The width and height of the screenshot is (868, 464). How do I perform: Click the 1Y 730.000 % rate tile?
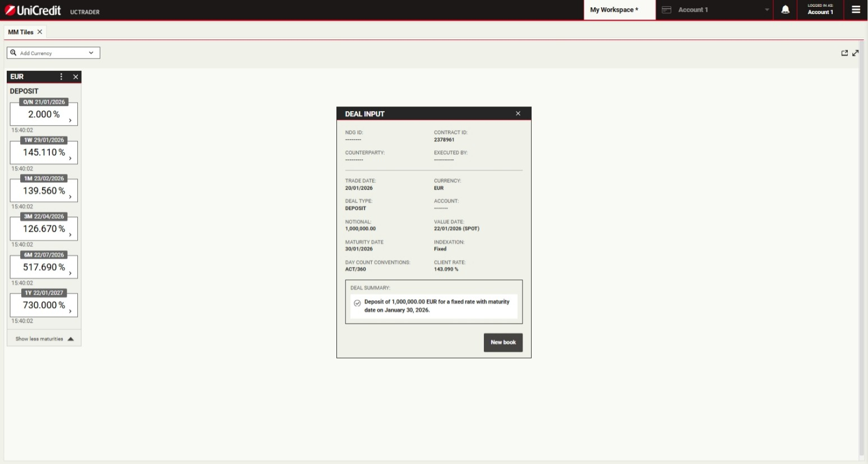(44, 305)
